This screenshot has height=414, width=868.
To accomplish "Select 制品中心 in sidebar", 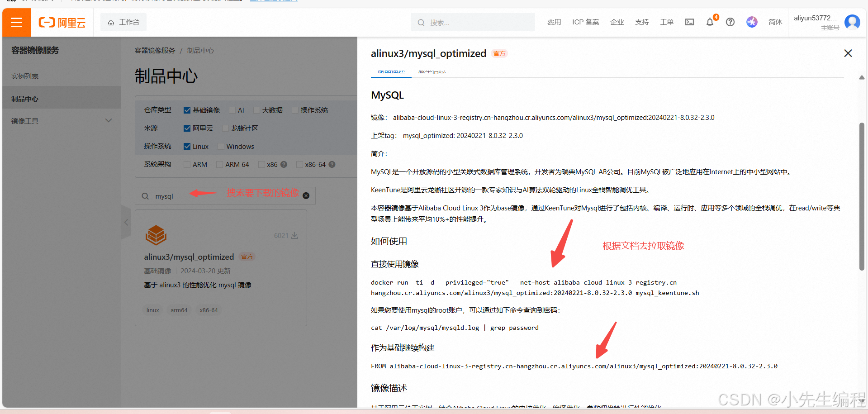I will click(x=62, y=99).
